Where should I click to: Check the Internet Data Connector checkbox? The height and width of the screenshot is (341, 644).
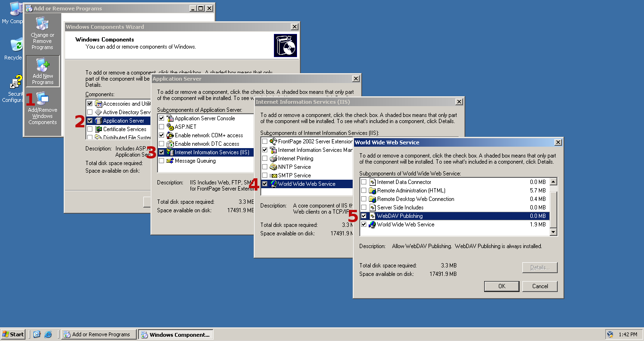(x=363, y=182)
